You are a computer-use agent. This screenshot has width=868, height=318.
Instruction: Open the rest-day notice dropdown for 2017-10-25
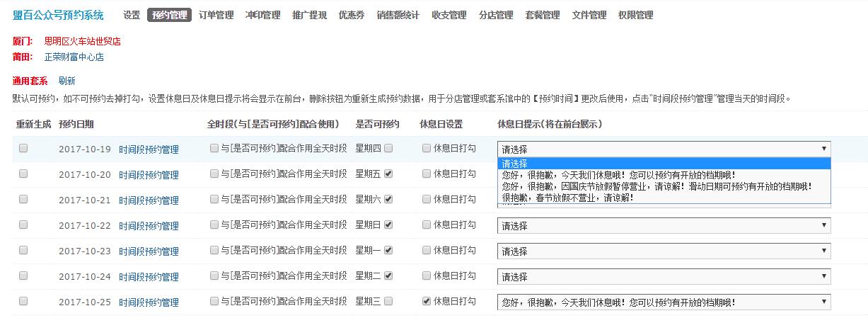pos(664,302)
